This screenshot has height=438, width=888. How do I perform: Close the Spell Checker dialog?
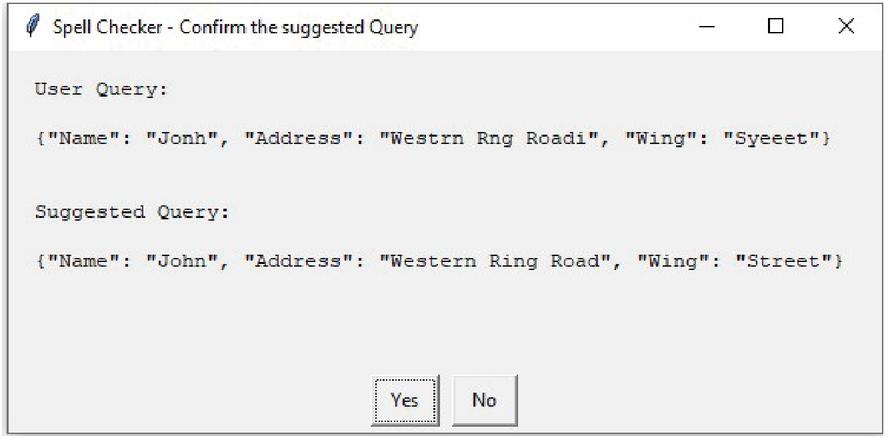pos(846,26)
